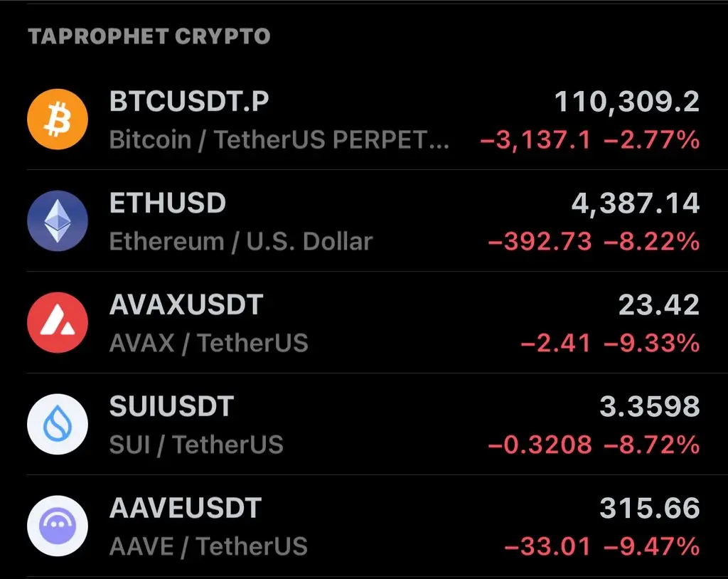Select the SUIUSDT ticker name
Viewport: 728px width, 579px height.
coord(171,407)
